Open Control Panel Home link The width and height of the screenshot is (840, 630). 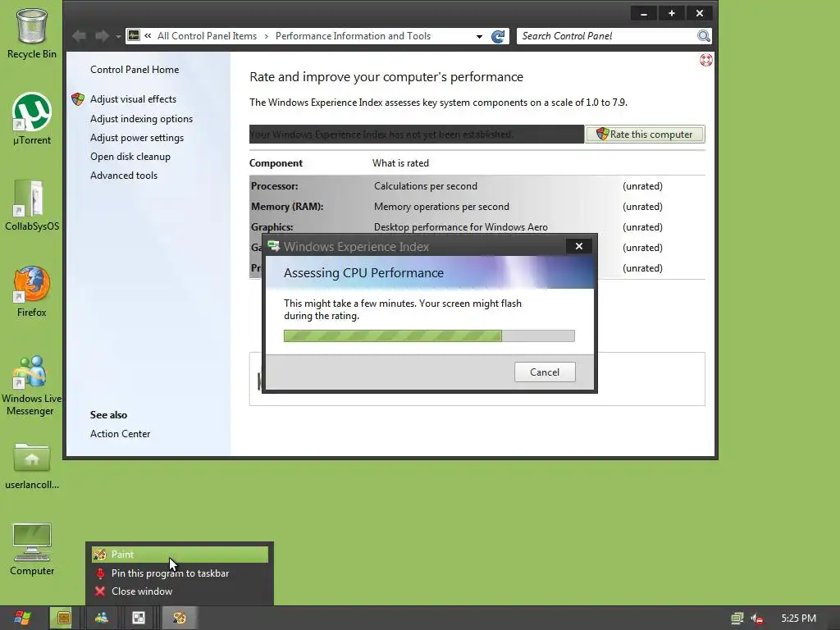pos(135,70)
